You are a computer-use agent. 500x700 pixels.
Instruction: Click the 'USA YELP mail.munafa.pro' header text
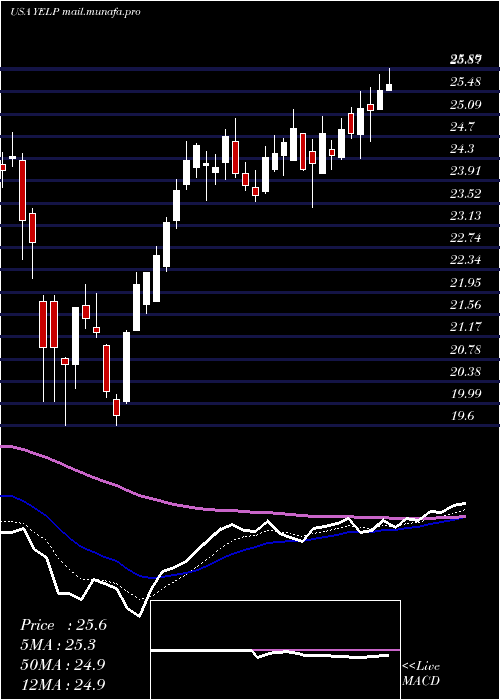click(75, 12)
